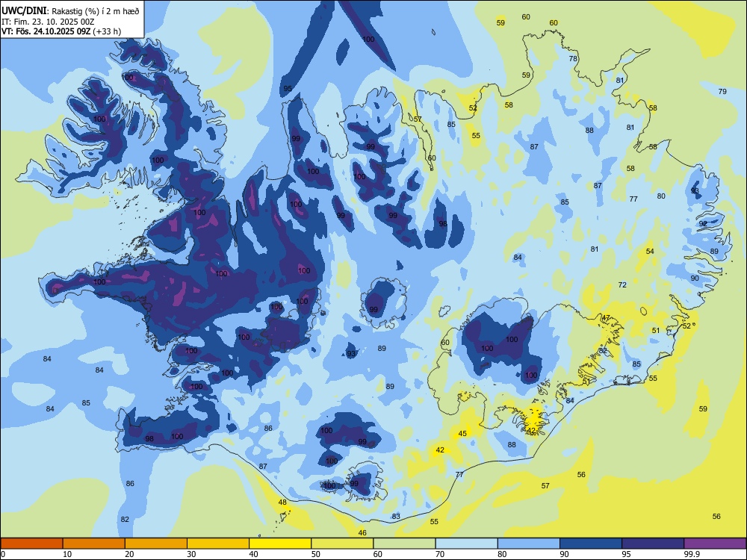Click the humidity value "46" on the map
Image resolution: width=747 pixels, height=560 pixels.
(362, 532)
